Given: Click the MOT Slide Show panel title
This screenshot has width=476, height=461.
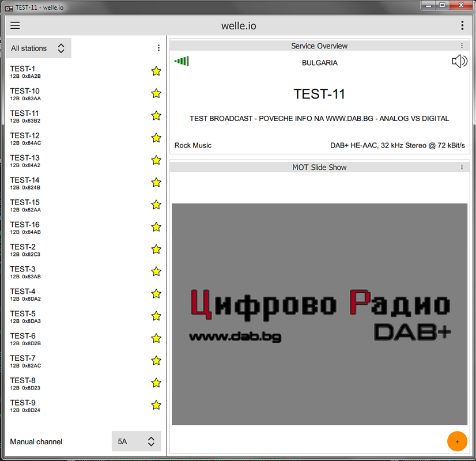Looking at the screenshot, I should (319, 167).
